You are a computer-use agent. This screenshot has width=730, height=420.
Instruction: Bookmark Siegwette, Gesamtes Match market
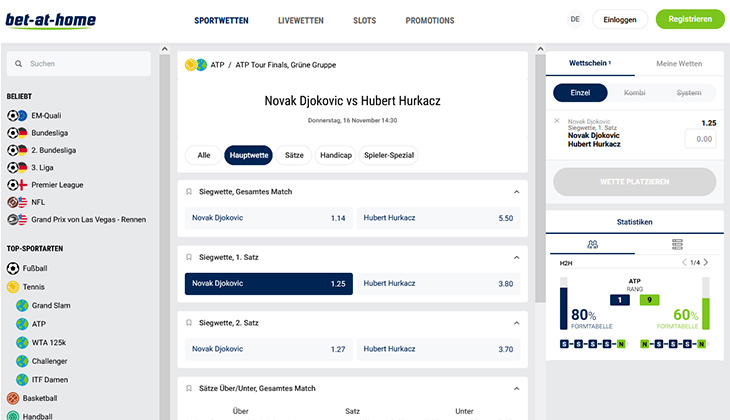coord(189,192)
